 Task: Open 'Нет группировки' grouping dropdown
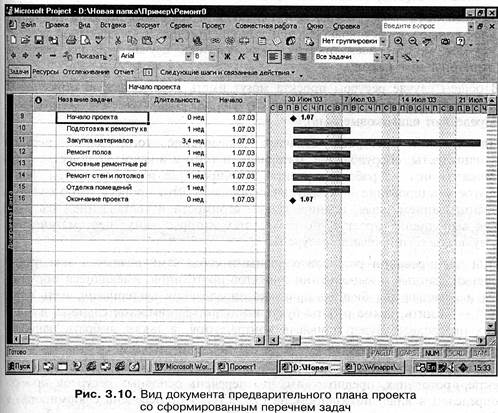point(383,41)
